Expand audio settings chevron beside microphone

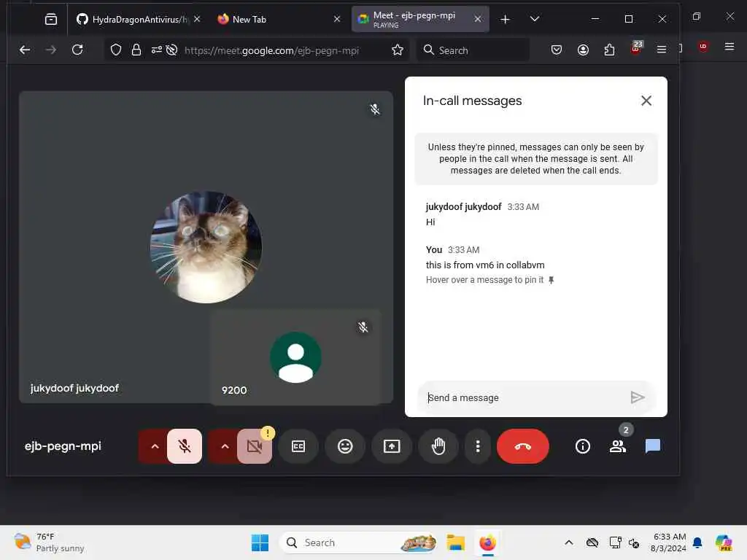coord(155,446)
